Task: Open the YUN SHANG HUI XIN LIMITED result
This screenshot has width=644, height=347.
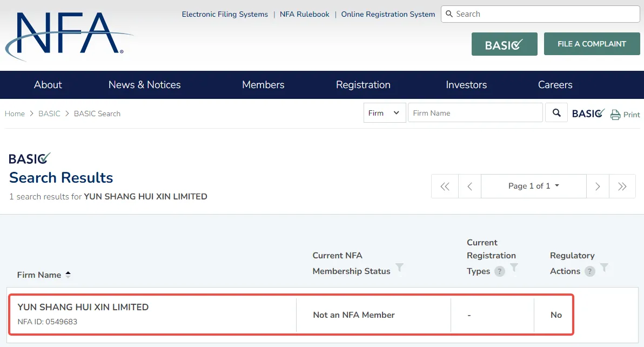Action: [x=83, y=307]
